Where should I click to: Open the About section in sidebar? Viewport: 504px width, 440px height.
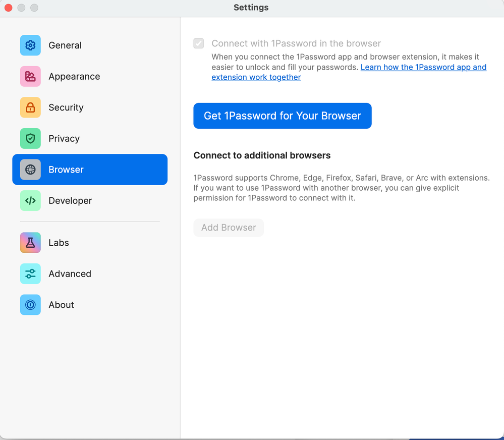[61, 305]
